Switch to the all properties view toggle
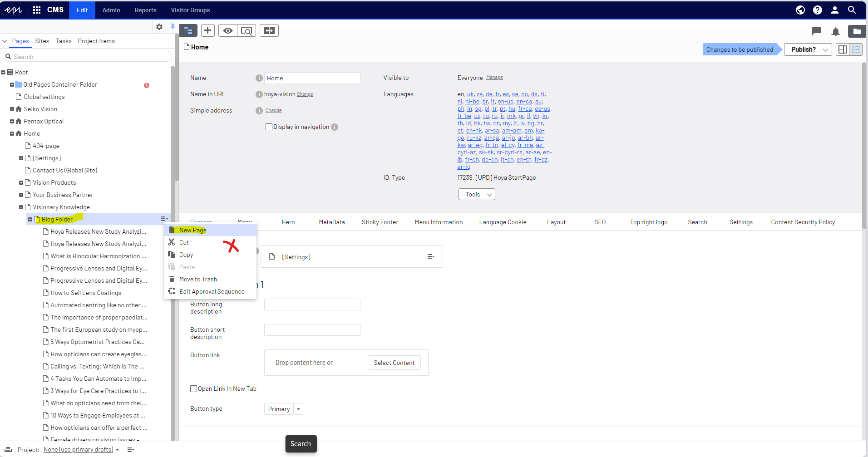The image size is (868, 457). [x=856, y=49]
